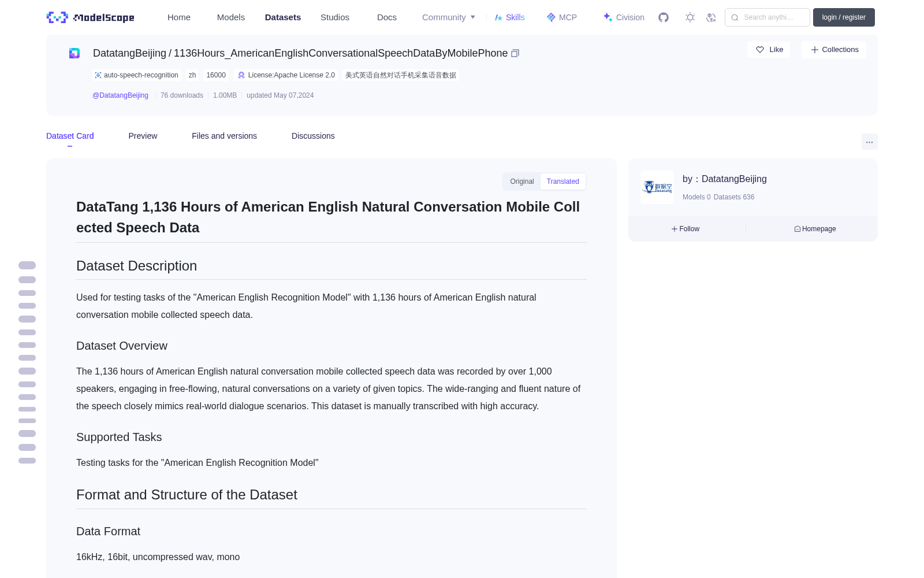Click the auto-speech-recognition task tag

click(136, 75)
